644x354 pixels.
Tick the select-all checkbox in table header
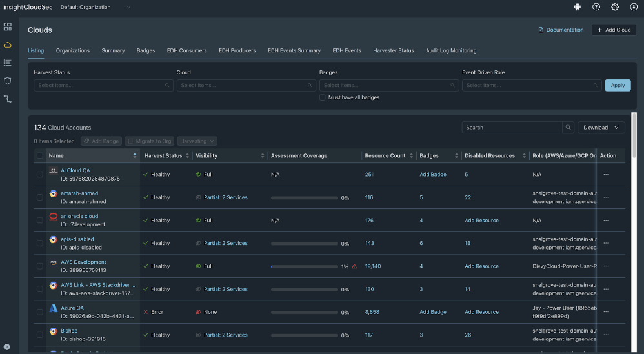pyautogui.click(x=40, y=155)
